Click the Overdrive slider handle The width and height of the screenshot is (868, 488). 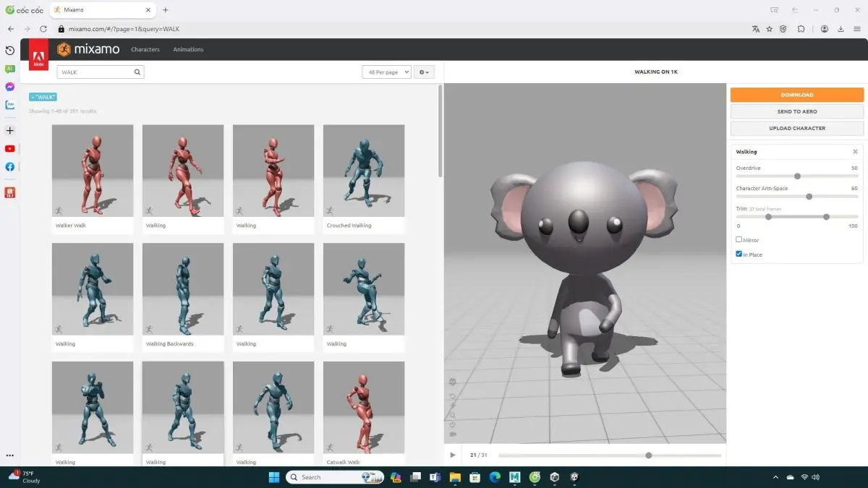(797, 176)
